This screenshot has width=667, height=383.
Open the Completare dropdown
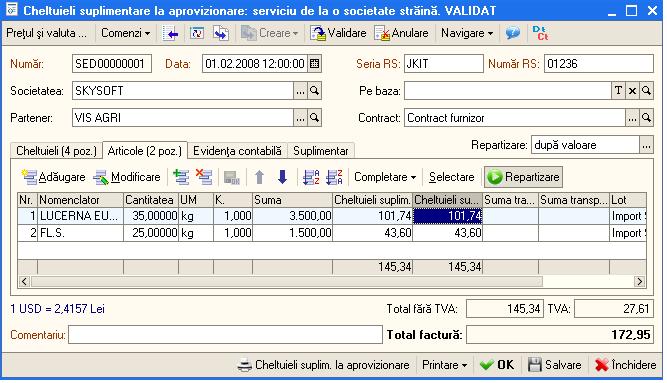coord(385,177)
